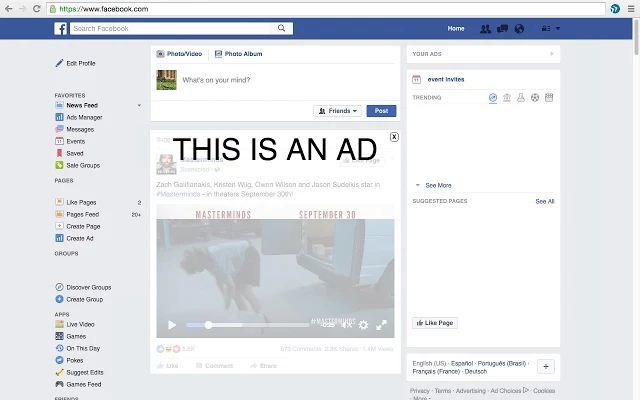Open the messages icon in top bar
This screenshot has height=400, width=640.
pos(502,29)
